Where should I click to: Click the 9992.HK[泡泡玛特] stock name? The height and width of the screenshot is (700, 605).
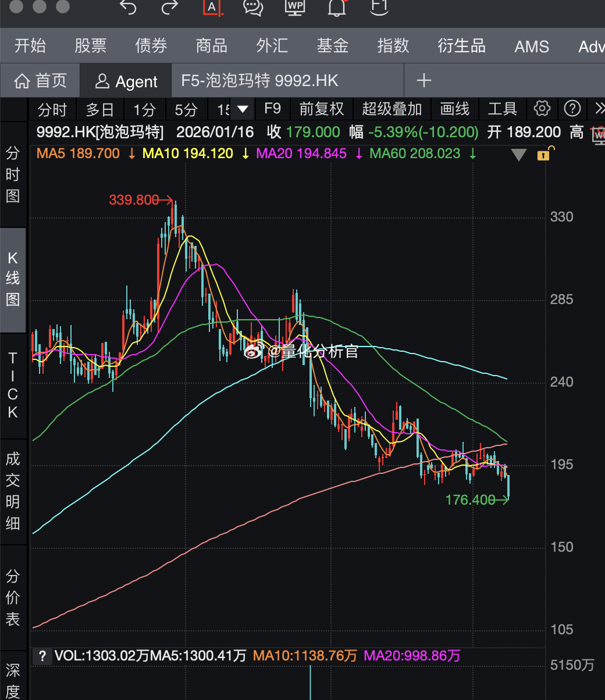point(100,132)
